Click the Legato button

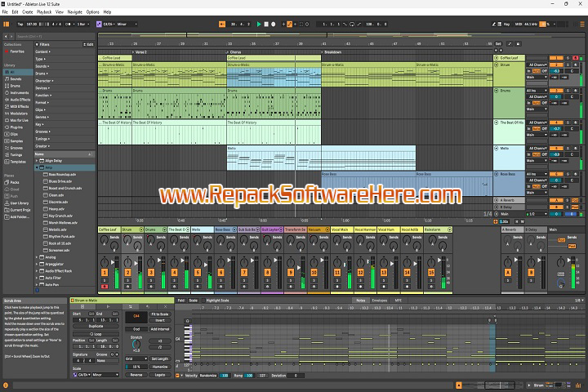(160, 375)
